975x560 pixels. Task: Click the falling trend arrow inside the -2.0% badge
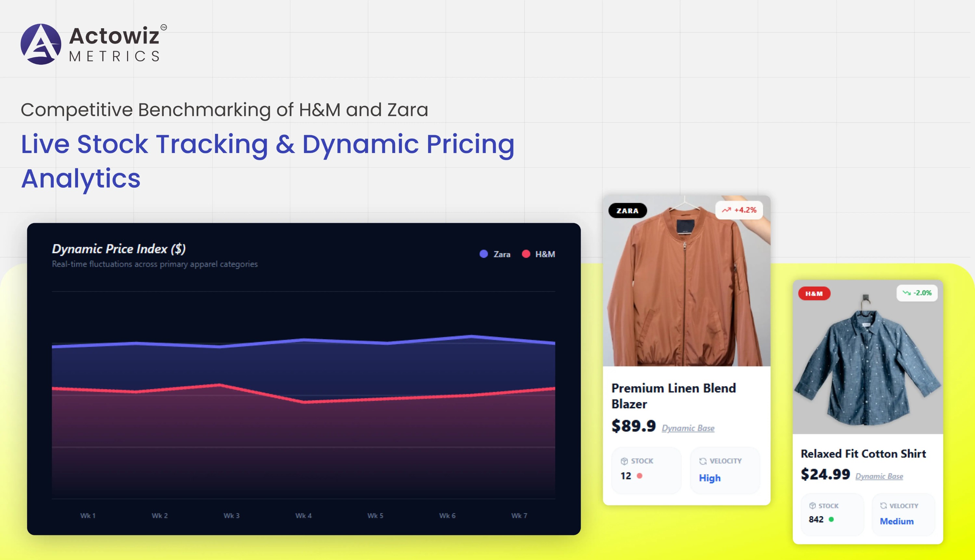pyautogui.click(x=906, y=293)
